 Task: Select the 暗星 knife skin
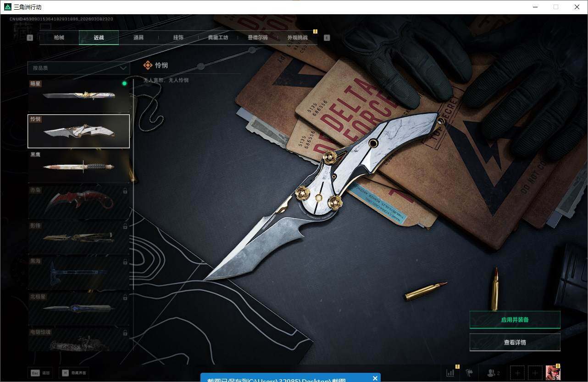(78, 96)
